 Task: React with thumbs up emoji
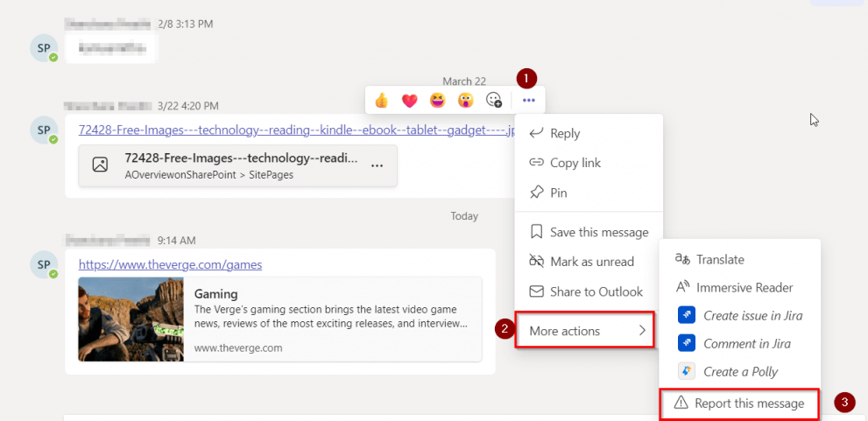point(381,100)
